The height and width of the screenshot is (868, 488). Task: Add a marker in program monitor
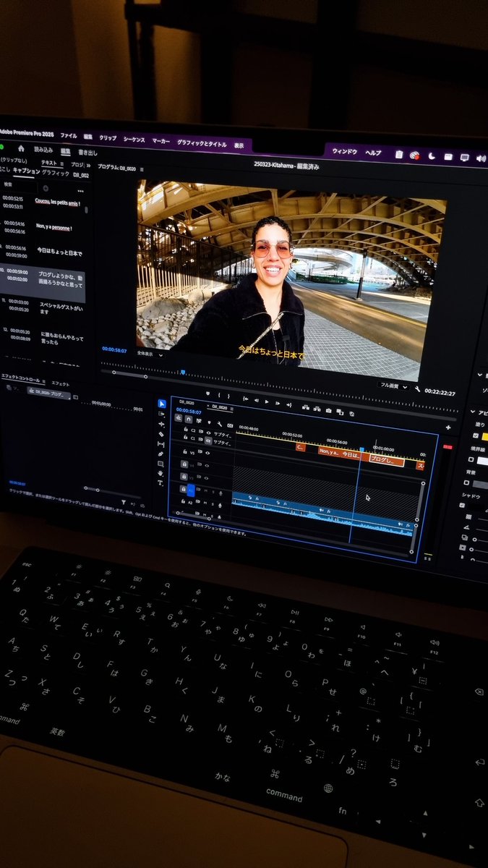point(208,394)
